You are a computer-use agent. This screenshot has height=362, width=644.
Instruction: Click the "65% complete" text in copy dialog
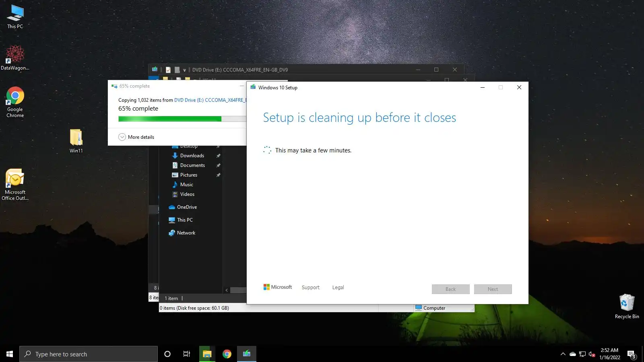[x=138, y=109]
